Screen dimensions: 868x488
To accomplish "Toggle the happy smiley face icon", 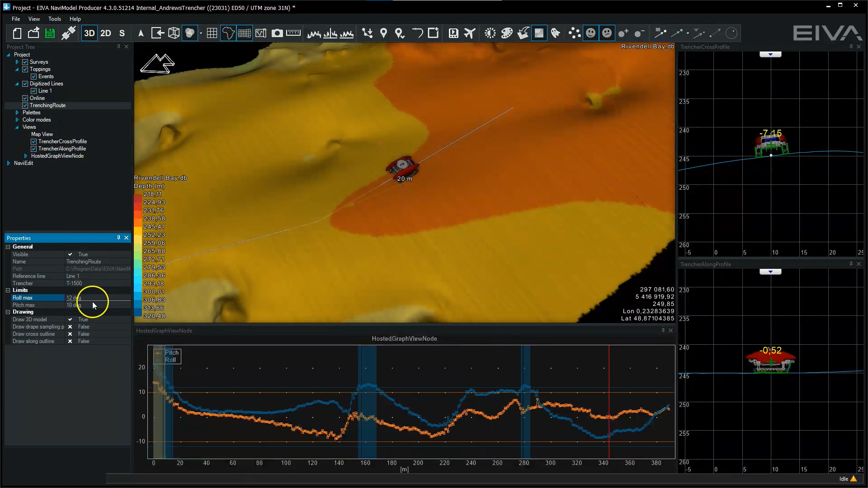I will [591, 33].
